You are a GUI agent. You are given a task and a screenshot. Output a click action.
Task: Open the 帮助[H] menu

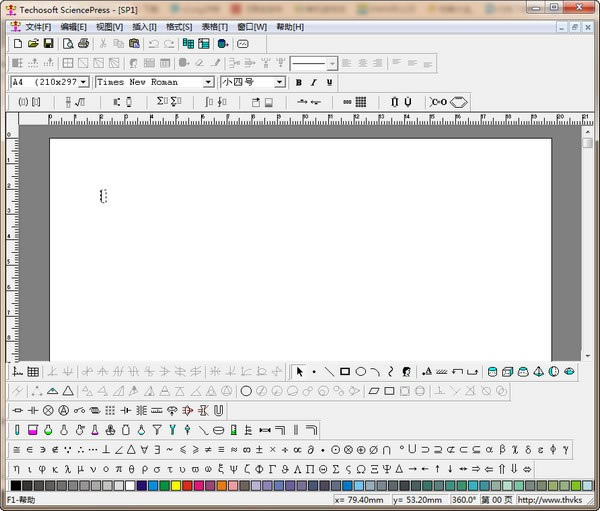290,26
